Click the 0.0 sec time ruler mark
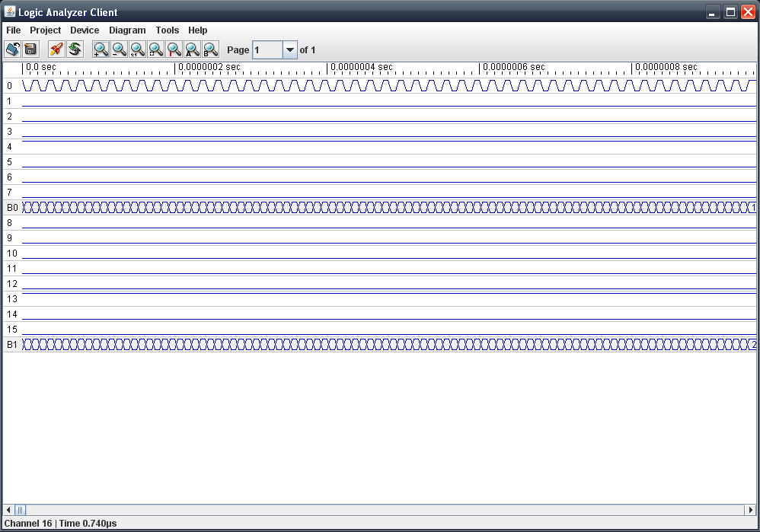Viewport: 760px width, 532px height. pyautogui.click(x=40, y=67)
